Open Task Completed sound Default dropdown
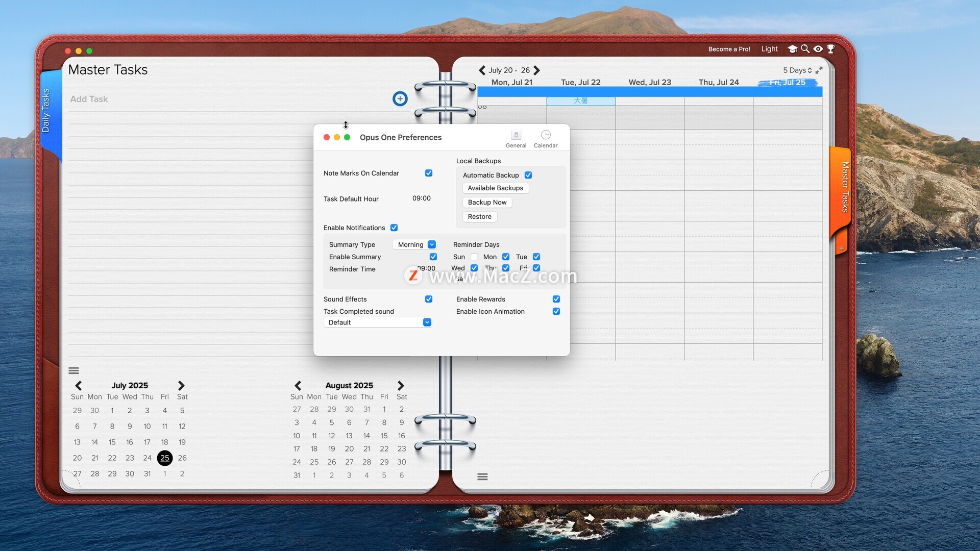Image resolution: width=980 pixels, height=551 pixels. (378, 322)
